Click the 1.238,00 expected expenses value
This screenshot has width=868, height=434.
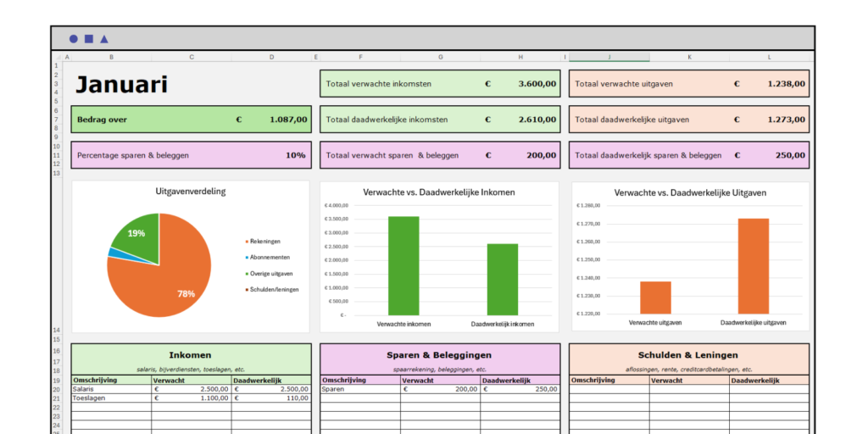coord(787,84)
